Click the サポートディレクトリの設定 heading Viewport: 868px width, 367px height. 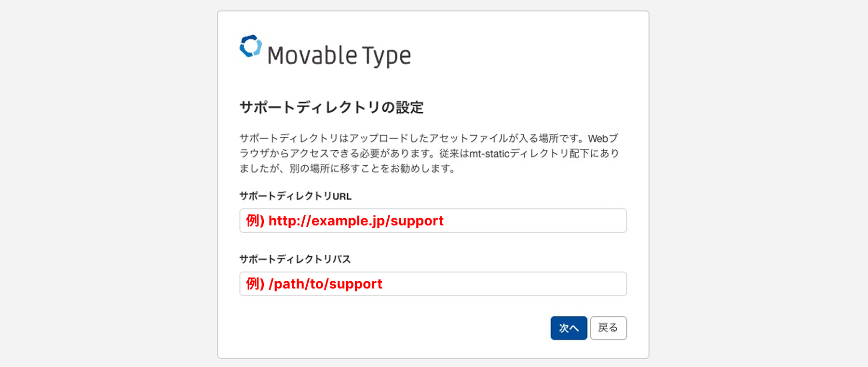click(x=331, y=107)
